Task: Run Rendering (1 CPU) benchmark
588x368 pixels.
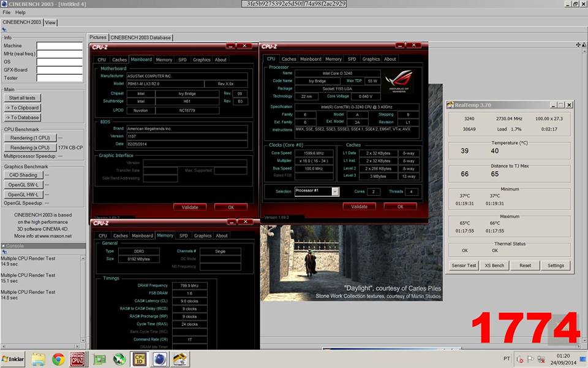Action: (x=30, y=138)
